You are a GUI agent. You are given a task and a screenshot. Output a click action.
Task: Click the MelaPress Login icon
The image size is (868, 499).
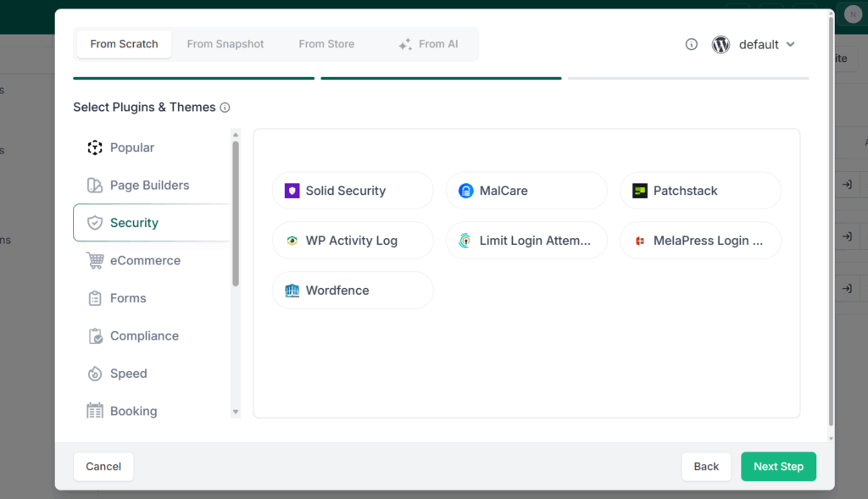[640, 241]
